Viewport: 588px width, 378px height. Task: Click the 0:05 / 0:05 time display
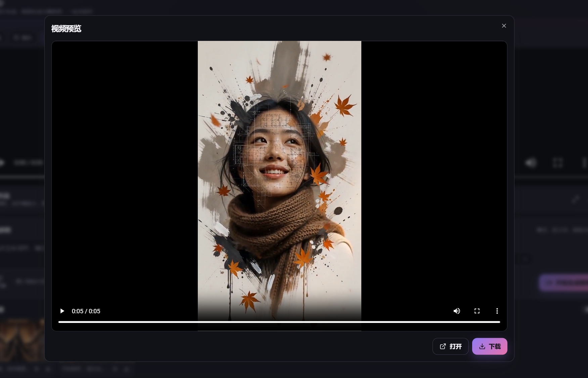(x=86, y=311)
